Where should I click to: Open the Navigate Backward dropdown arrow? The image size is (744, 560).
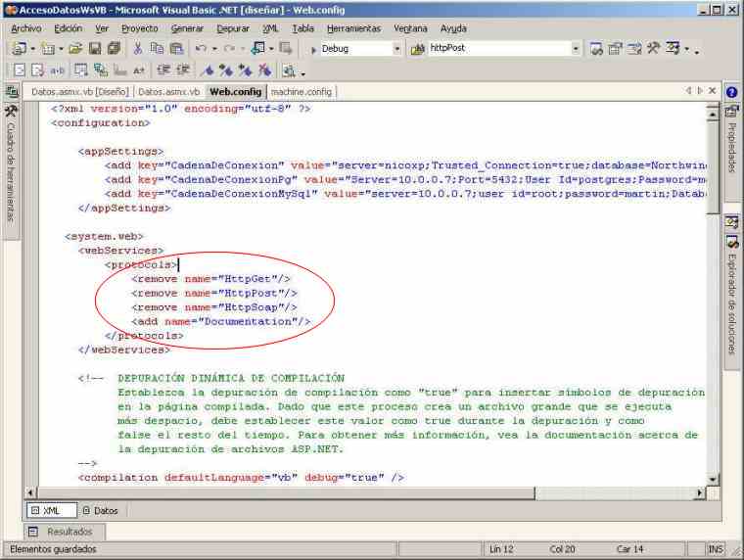(x=271, y=49)
